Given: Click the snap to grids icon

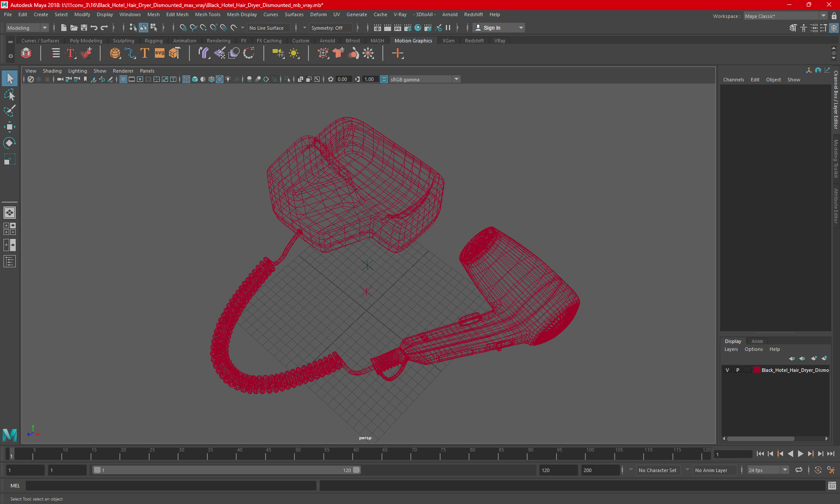Looking at the screenshot, I should (183, 28).
